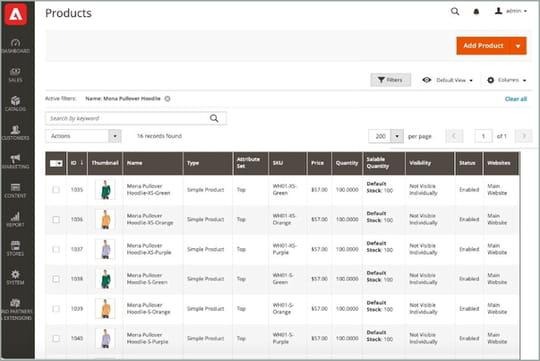Screen dimensions: 540x361
Task: Open the Reports sidebar menu
Action: [15, 219]
